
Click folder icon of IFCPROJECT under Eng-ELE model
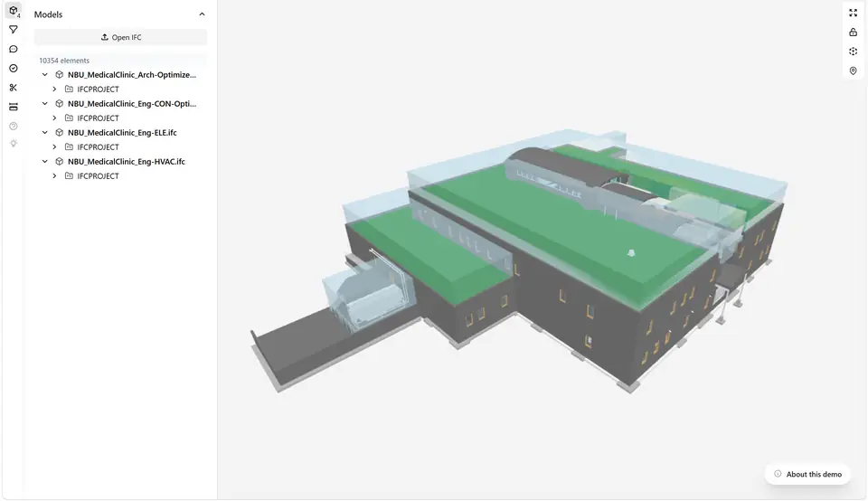70,147
